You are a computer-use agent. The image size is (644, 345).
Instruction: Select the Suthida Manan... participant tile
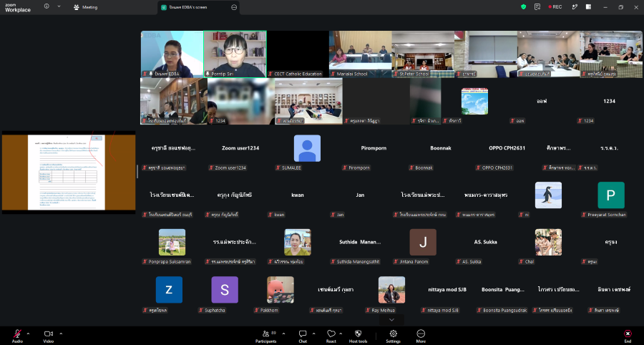(x=360, y=242)
